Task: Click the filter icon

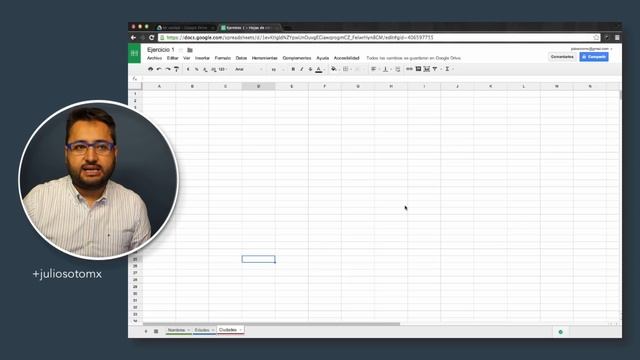Action: point(436,69)
